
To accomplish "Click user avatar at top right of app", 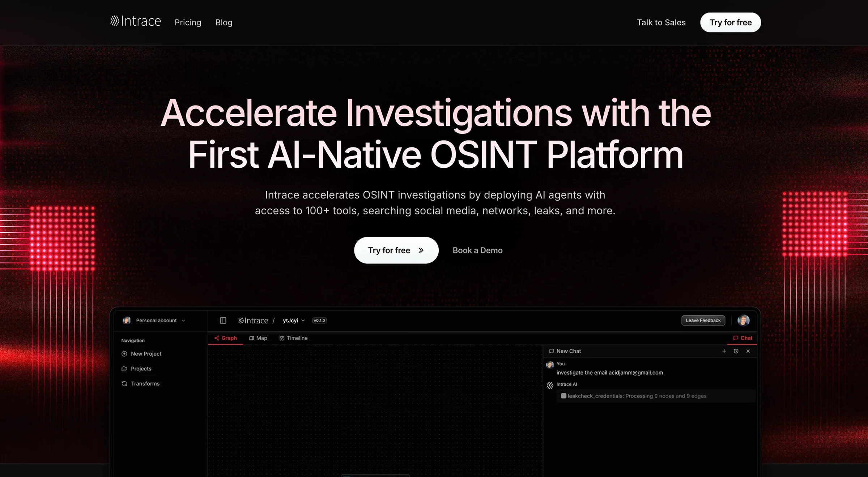I will (743, 320).
